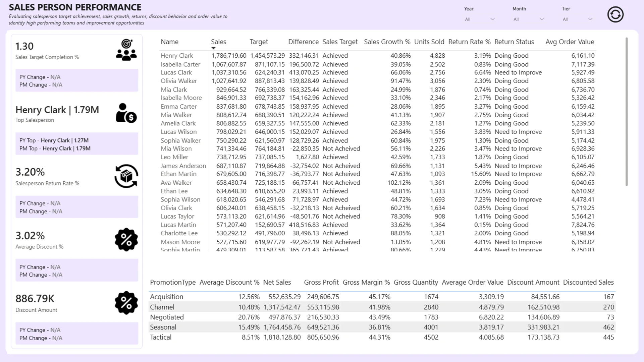Click the Henry Clark | 1.79M card title
Screen dimensions: 644x362
57,110
